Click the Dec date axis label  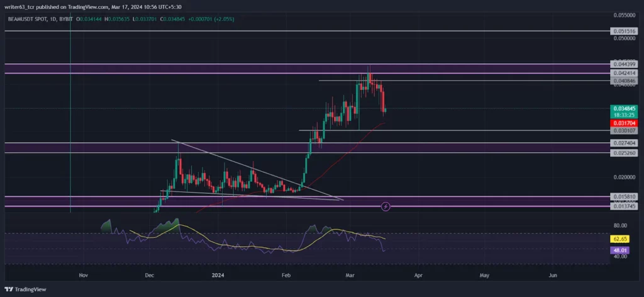coord(150,275)
